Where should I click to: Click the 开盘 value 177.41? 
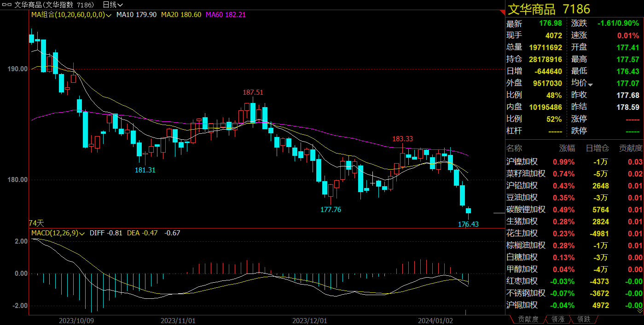628,48
